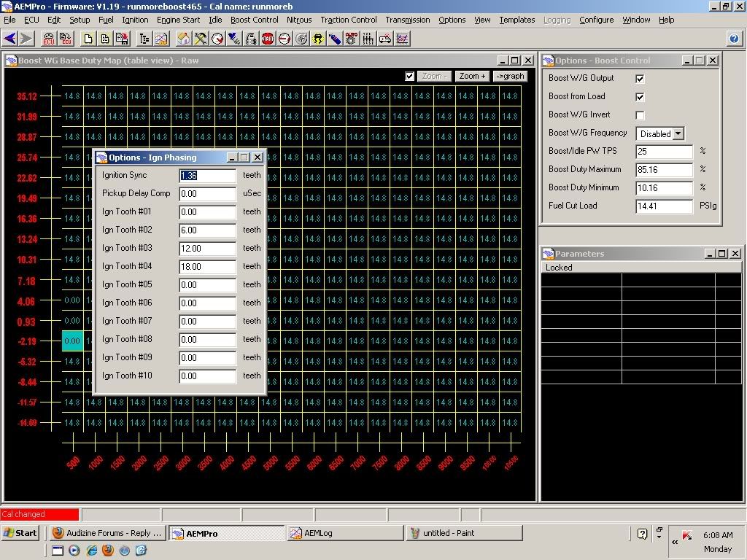Viewport: 747px width, 560px height.
Task: Click the Ign Tooth #04 input field
Action: pos(208,267)
